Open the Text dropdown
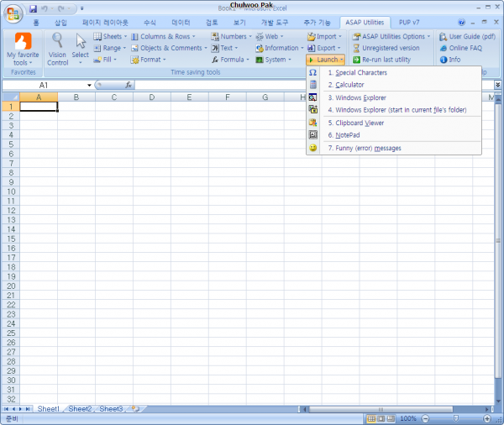The height and width of the screenshot is (425, 504). (224, 48)
